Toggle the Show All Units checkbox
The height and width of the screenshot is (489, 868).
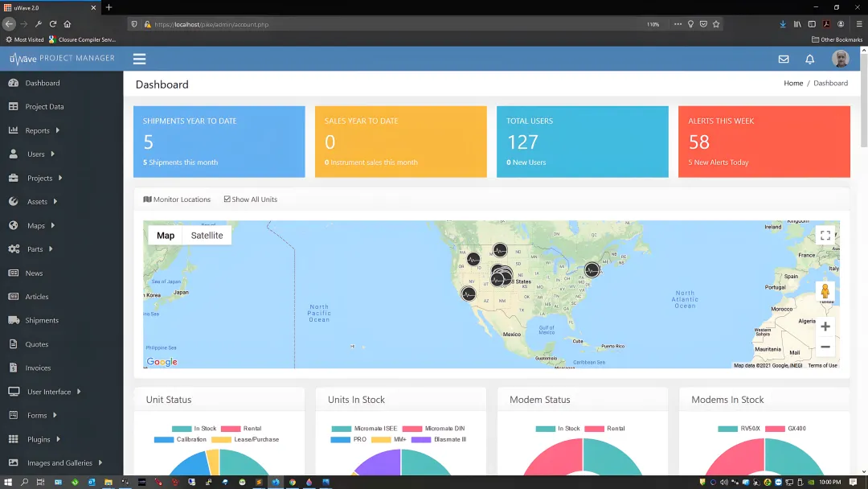click(x=227, y=199)
